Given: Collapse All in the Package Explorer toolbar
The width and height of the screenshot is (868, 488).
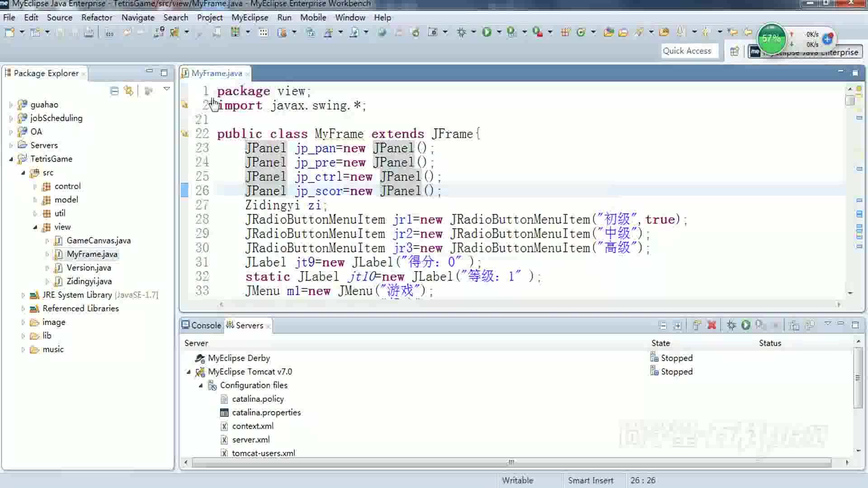Looking at the screenshot, I should tap(114, 90).
